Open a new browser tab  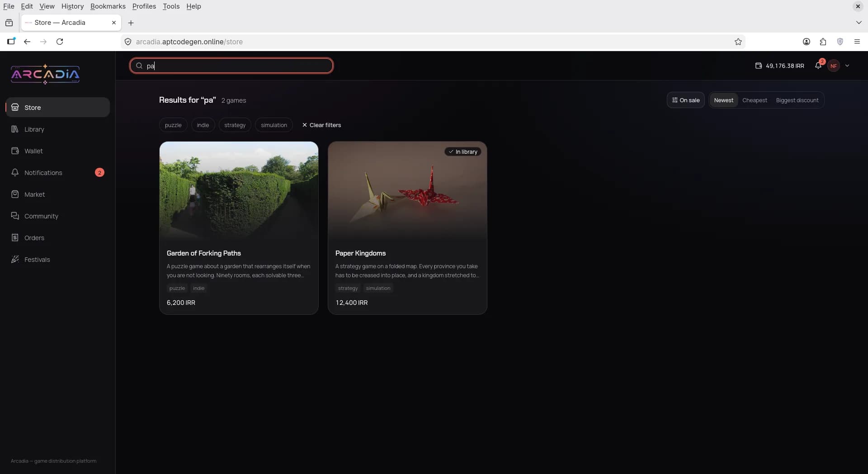coord(131,23)
